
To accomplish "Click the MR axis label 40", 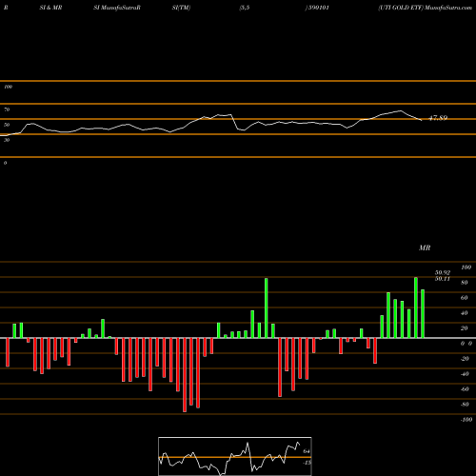I will 465,313.
